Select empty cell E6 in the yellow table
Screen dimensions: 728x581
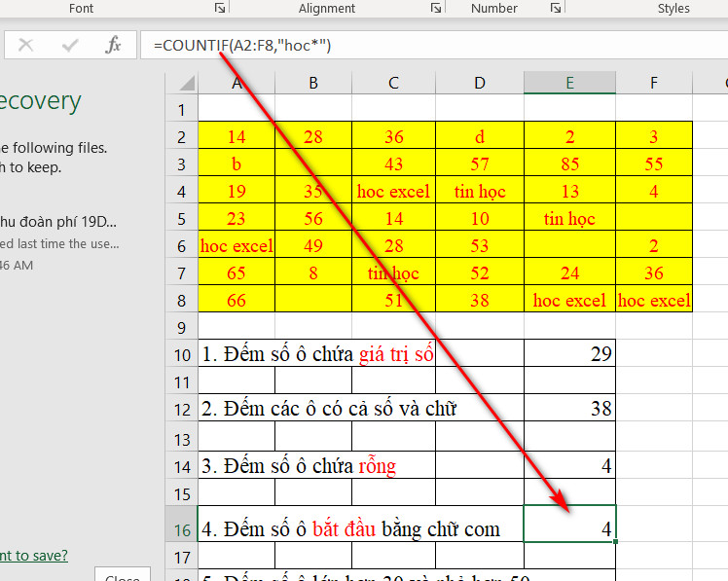569,245
